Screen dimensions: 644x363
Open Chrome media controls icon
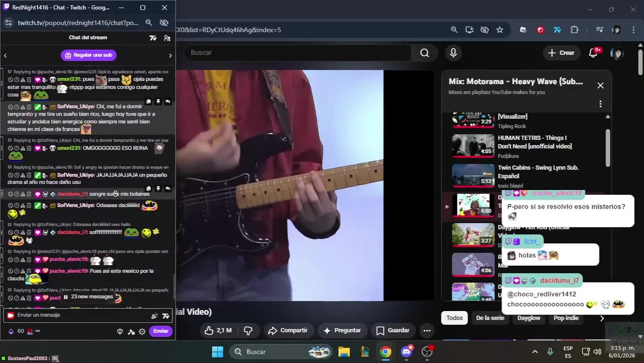coord(599,30)
